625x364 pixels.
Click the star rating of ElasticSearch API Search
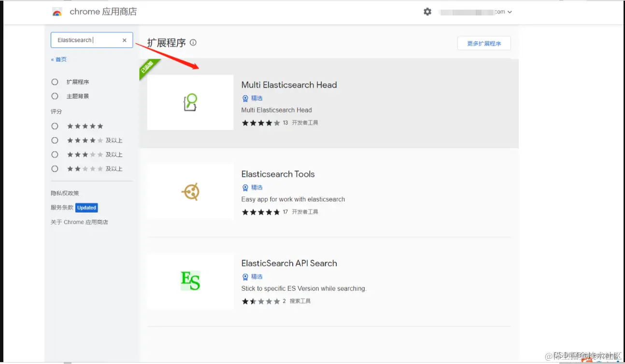(261, 301)
